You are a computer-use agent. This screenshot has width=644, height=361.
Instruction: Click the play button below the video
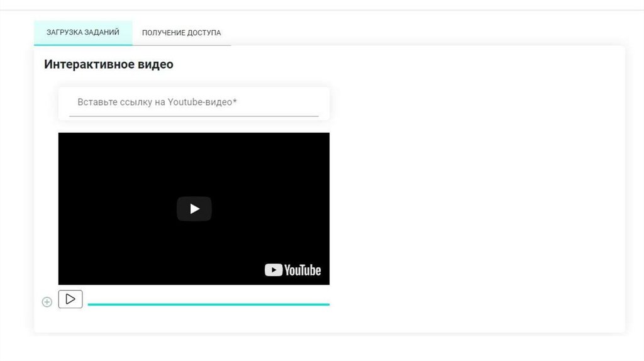point(70,299)
